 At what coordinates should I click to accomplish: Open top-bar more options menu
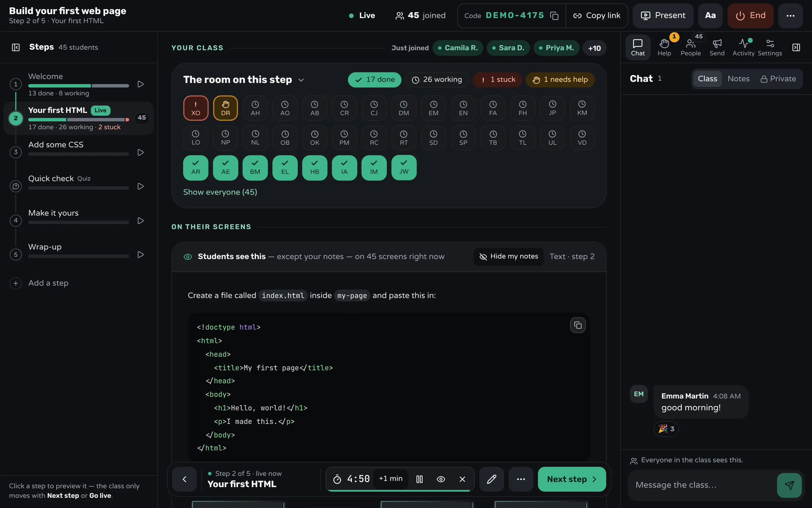(x=790, y=16)
